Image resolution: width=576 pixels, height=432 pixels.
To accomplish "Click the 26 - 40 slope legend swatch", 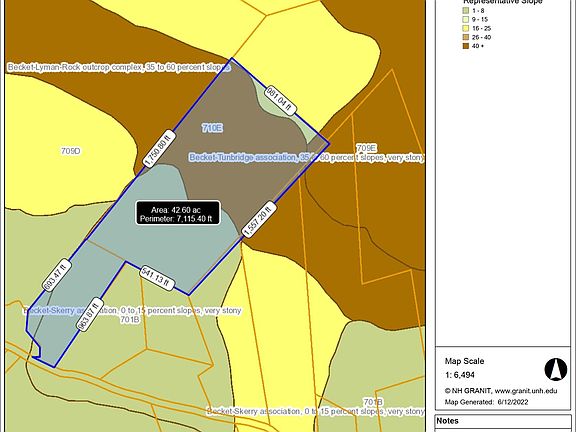I will (466, 37).
